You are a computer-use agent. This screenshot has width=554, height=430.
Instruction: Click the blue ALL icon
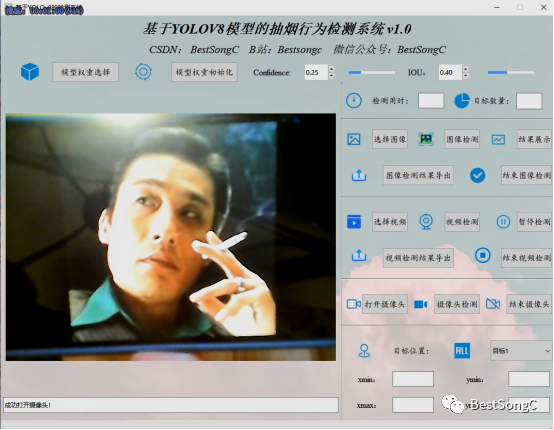click(462, 351)
